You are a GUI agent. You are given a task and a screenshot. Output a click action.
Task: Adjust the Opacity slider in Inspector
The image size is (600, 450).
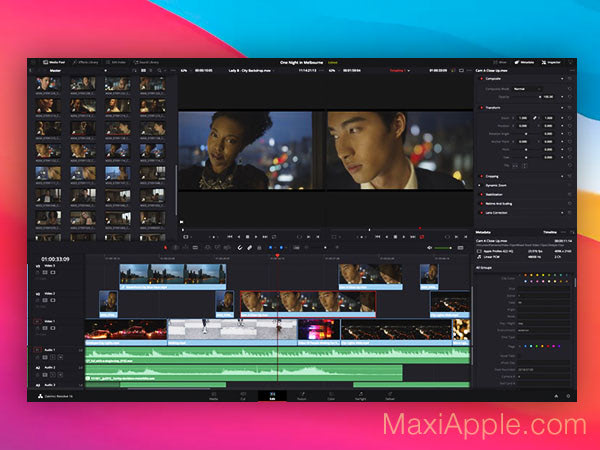coord(526,97)
